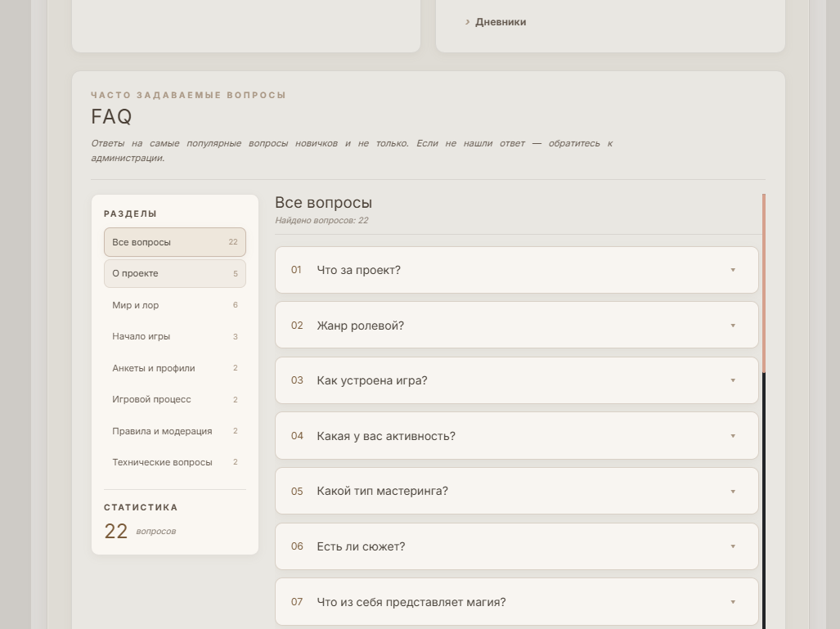Click the triangle icon on "Есть ли сюжет?"
This screenshot has height=629, width=840.
733,546
